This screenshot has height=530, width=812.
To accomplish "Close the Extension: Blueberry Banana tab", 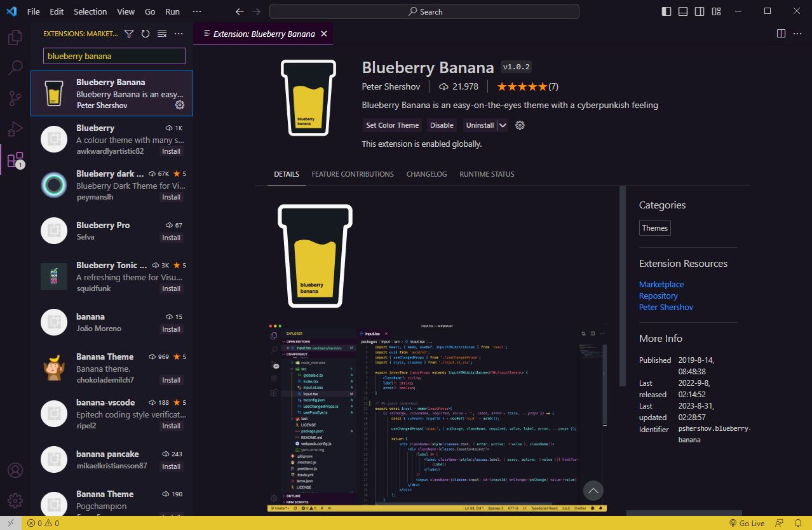I will [x=324, y=34].
